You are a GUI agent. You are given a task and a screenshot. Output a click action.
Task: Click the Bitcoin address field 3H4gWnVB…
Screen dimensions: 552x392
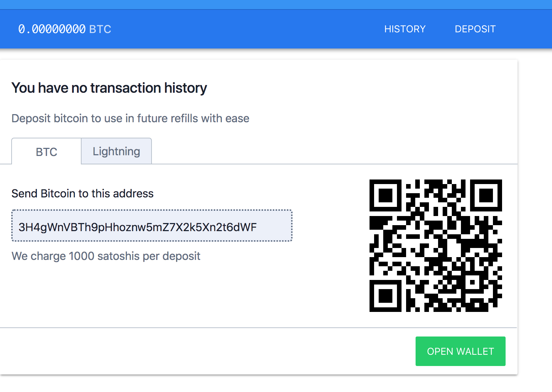tap(152, 226)
